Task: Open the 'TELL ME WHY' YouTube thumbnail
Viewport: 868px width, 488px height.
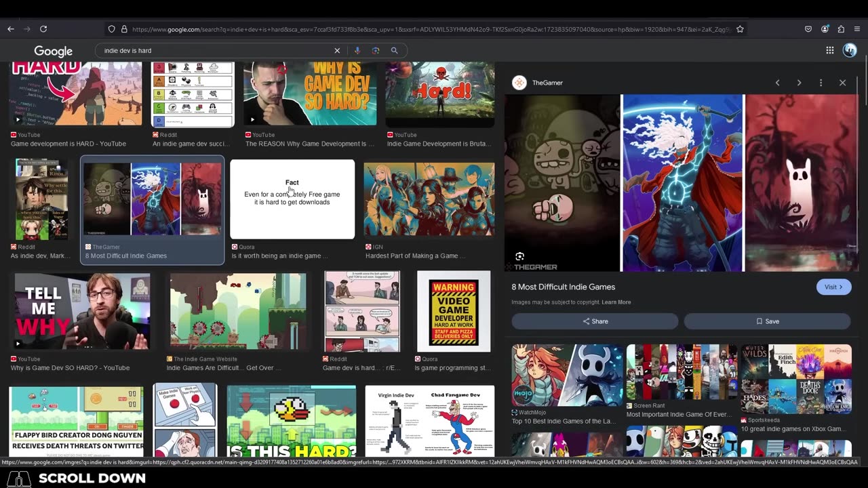Action: pos(82,312)
